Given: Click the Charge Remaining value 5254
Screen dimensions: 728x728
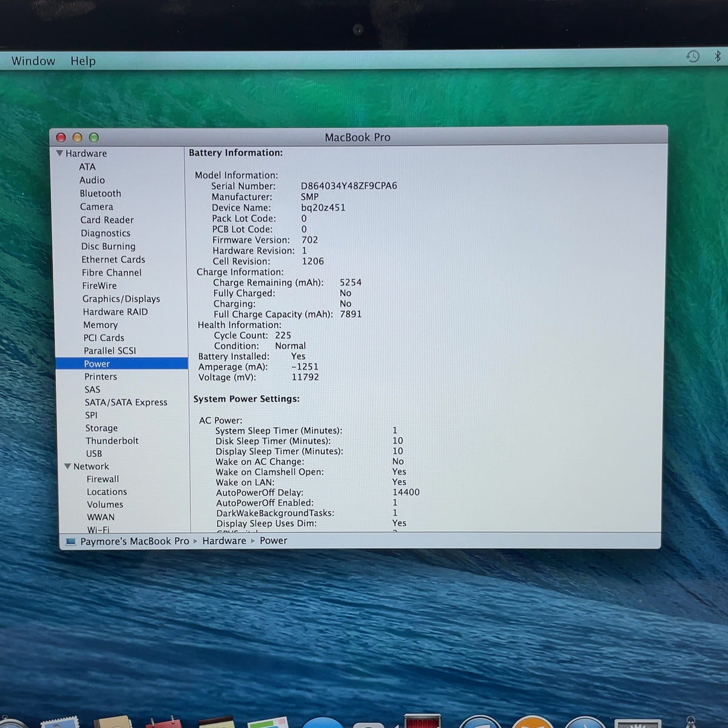Looking at the screenshot, I should pos(351,283).
